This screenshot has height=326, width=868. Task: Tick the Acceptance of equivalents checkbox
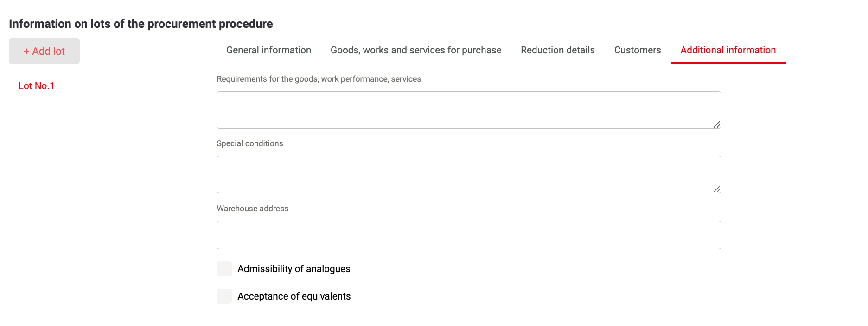(224, 296)
